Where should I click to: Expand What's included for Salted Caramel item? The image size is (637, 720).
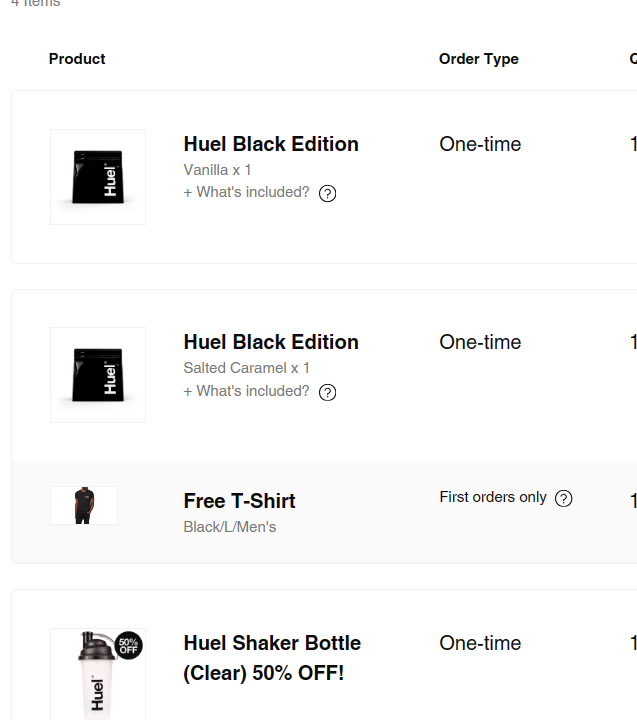247,391
